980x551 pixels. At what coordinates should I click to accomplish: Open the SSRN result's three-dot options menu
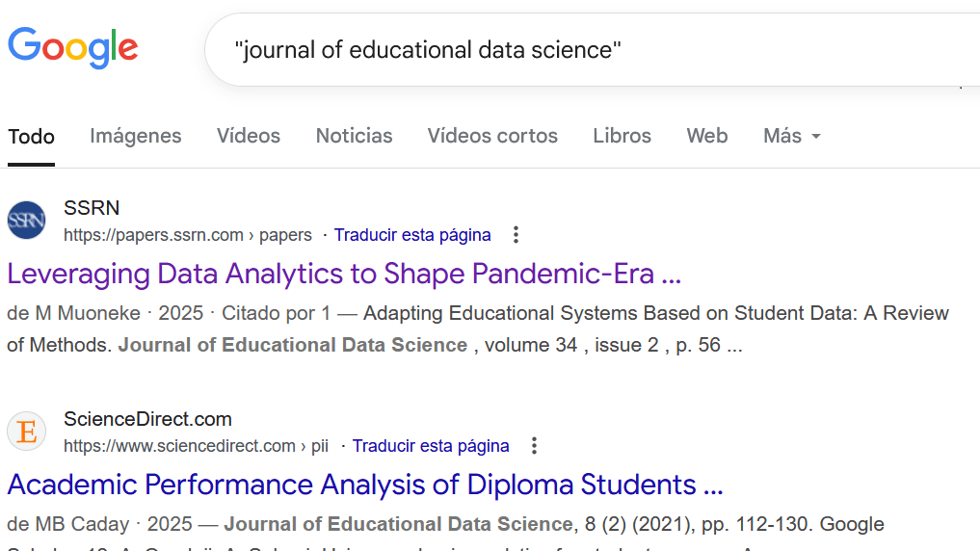(x=516, y=235)
